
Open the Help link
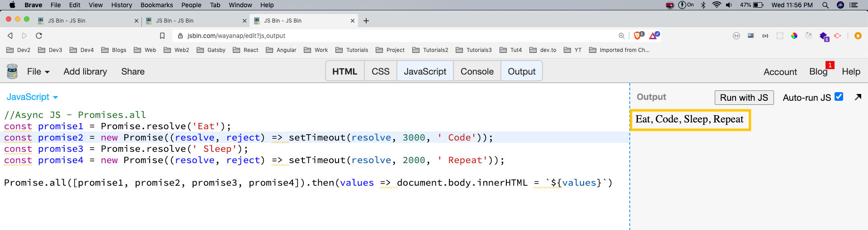(x=851, y=71)
